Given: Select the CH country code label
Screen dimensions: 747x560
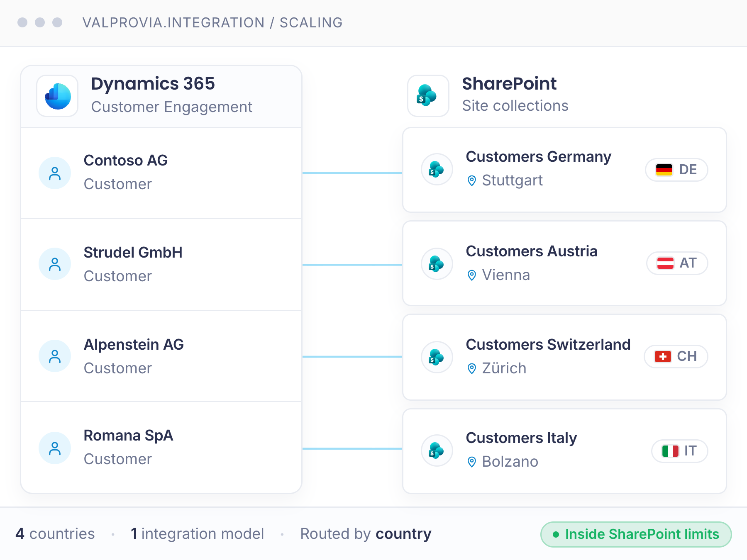Looking at the screenshot, I should tap(687, 356).
